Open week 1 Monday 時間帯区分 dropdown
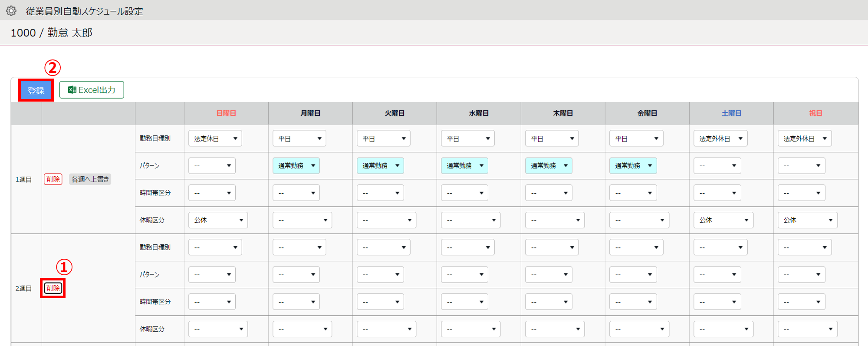The height and width of the screenshot is (346, 868). click(296, 193)
